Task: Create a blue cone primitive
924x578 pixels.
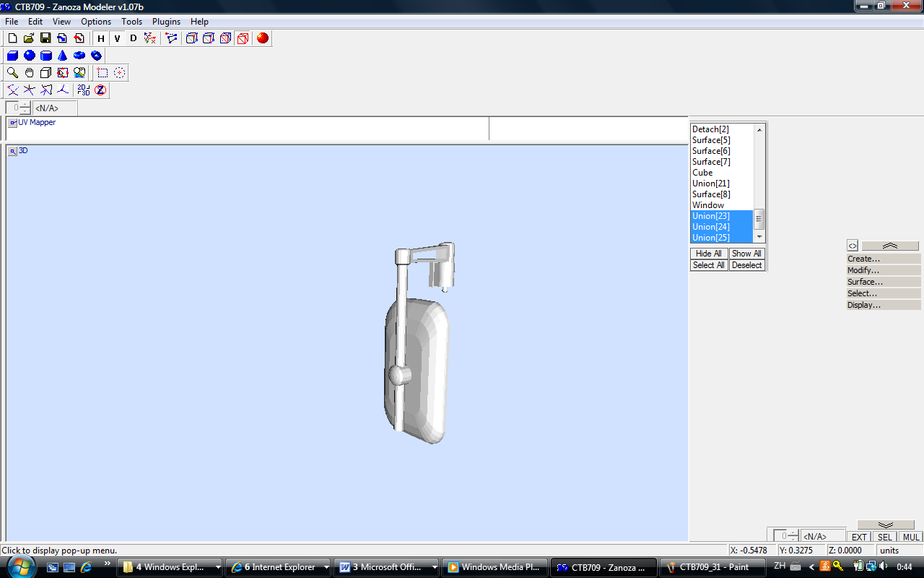Action: click(x=62, y=56)
